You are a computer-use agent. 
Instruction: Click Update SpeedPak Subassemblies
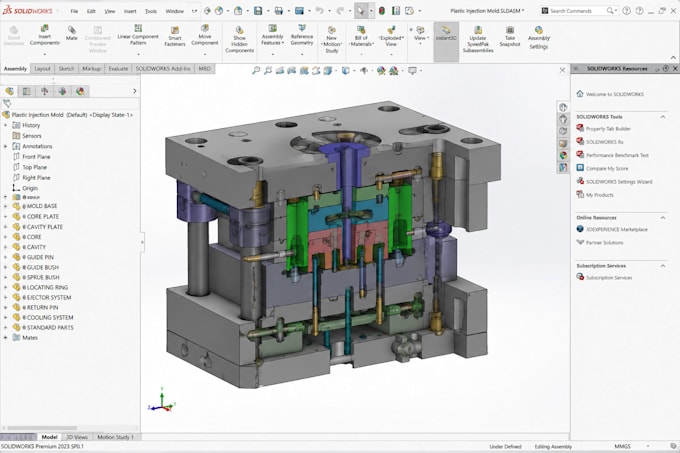click(x=478, y=39)
